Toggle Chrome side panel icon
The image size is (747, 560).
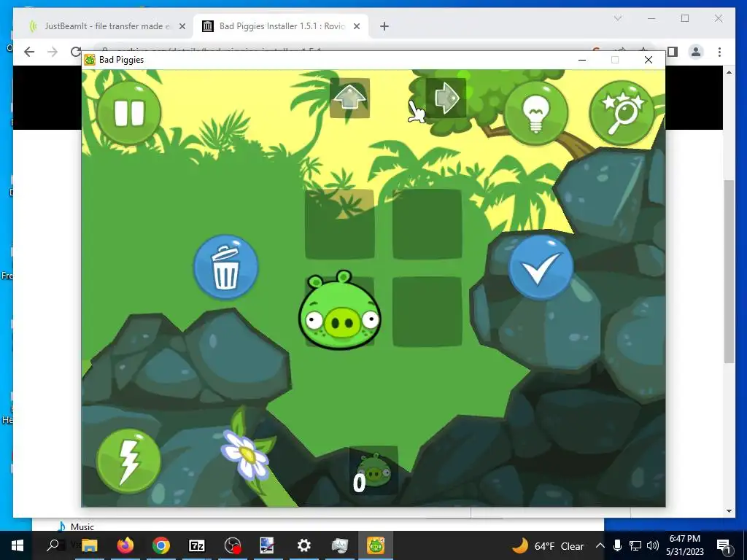pos(672,52)
